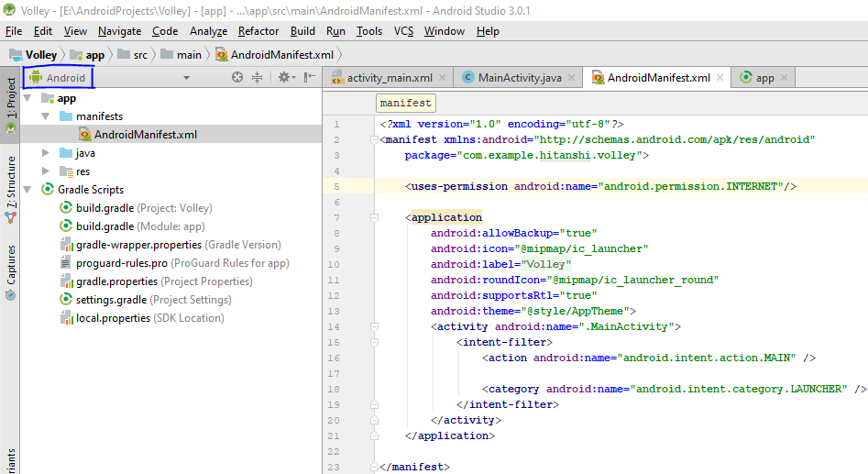
Task: Open the Android project view dropdown
Action: click(x=186, y=78)
